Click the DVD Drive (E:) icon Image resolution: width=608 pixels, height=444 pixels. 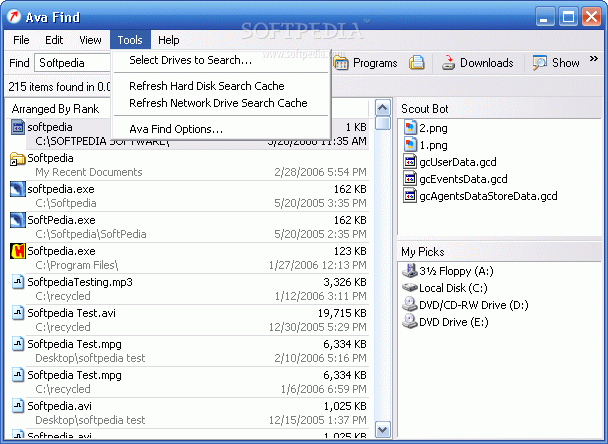tap(410, 321)
